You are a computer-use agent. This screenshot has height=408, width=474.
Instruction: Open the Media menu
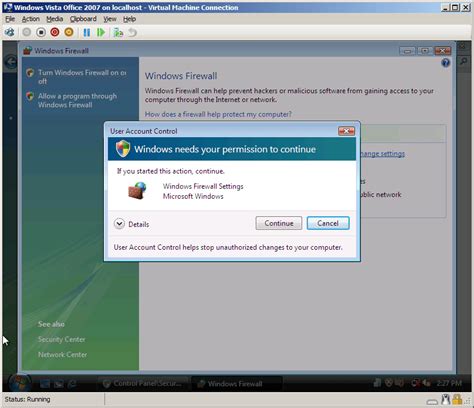(54, 19)
